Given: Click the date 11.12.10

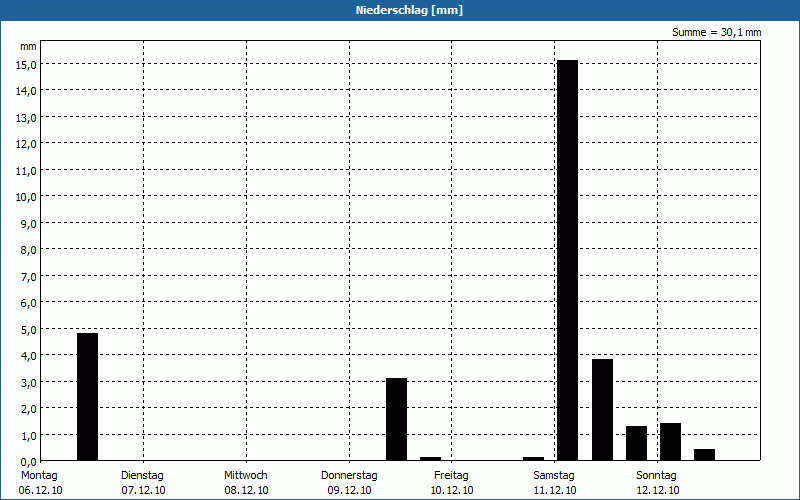Looking at the screenshot, I should (x=555, y=491).
